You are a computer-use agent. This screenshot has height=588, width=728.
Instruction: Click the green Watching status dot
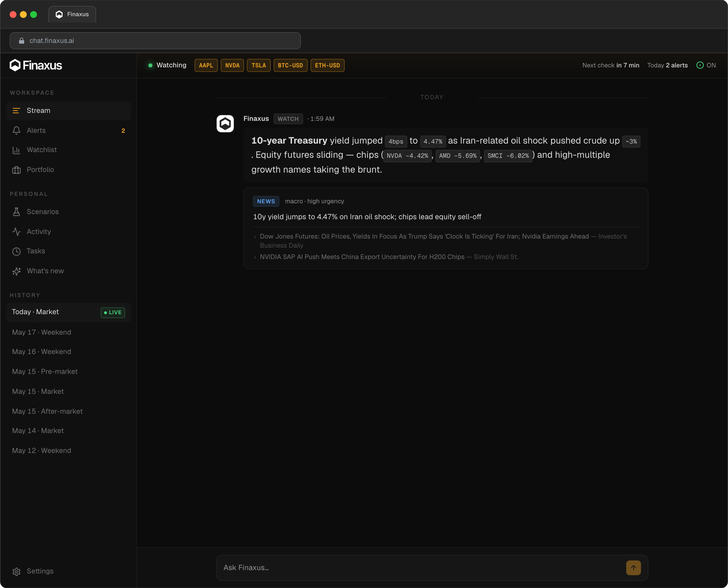click(x=150, y=65)
